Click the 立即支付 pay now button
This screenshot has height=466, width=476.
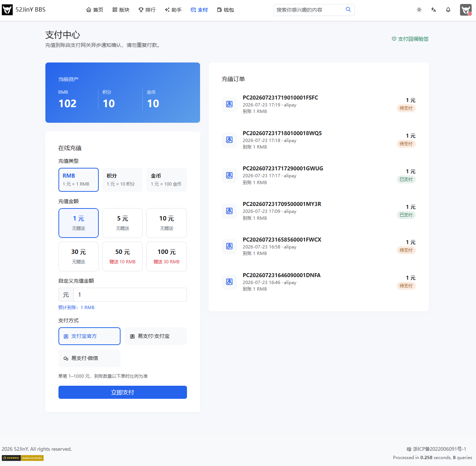click(123, 392)
